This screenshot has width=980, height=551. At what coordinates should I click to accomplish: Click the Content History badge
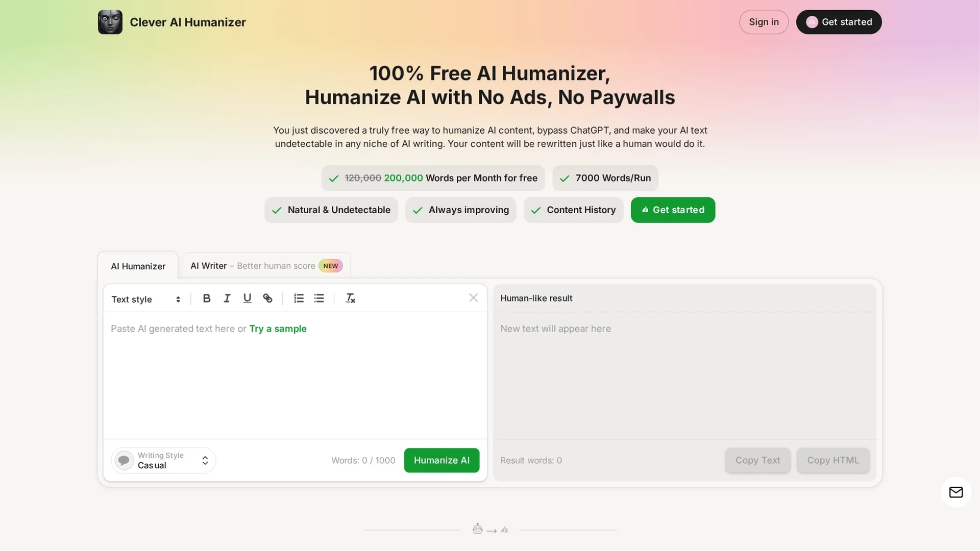coord(573,210)
